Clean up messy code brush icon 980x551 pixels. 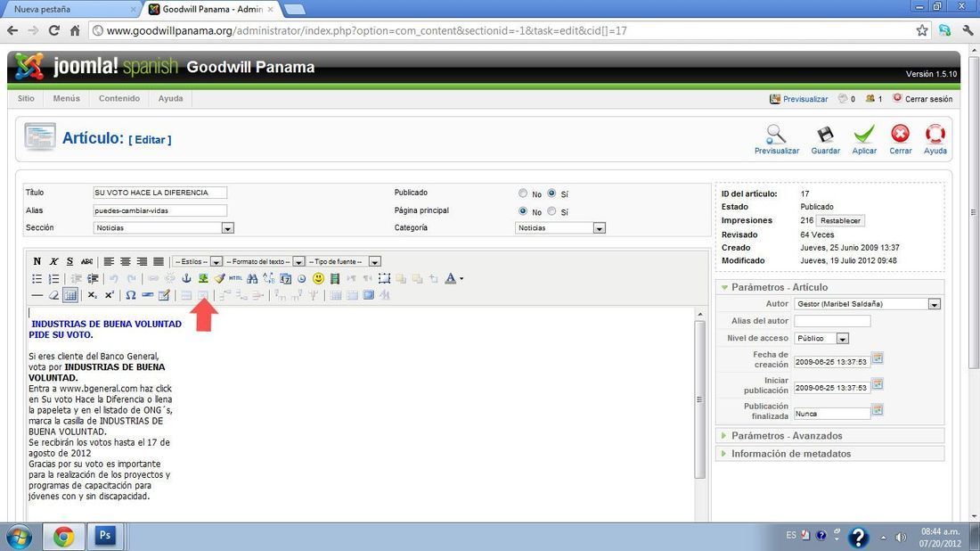pos(219,278)
